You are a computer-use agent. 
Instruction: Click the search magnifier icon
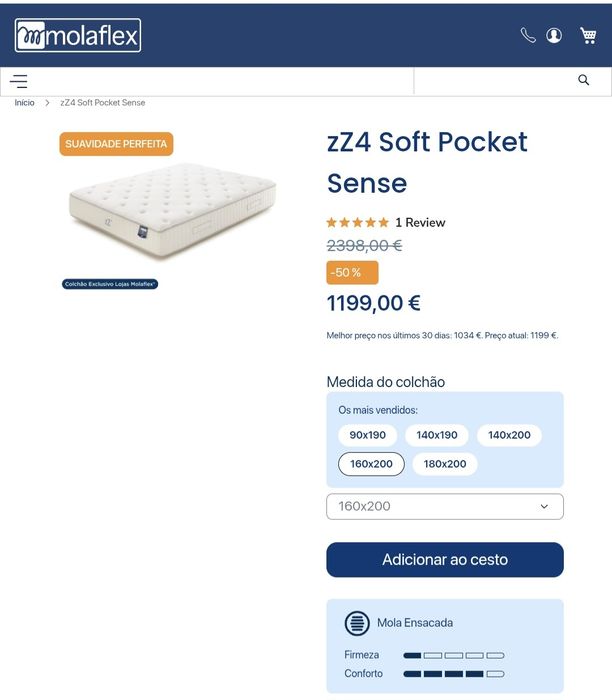point(584,81)
